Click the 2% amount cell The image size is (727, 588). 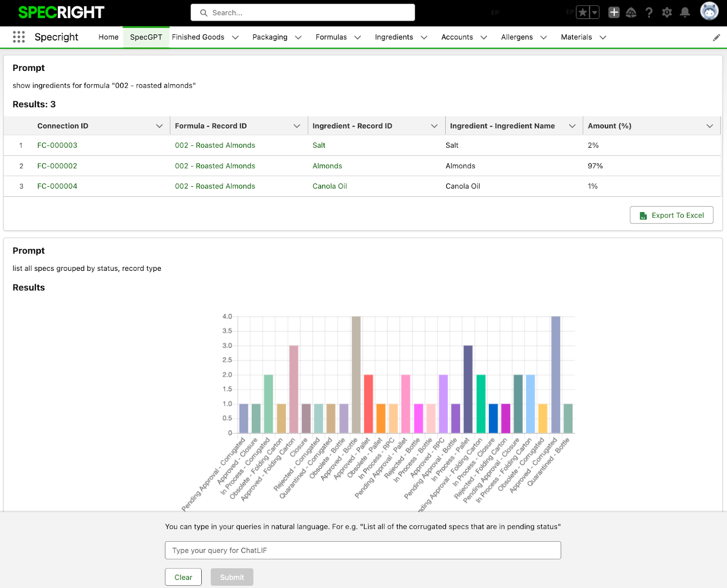[x=593, y=145]
